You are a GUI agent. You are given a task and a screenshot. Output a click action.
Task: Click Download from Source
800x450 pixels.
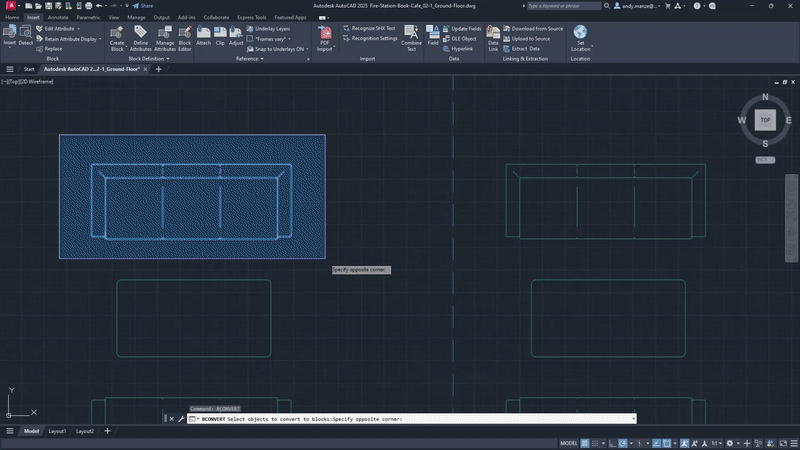(x=533, y=29)
